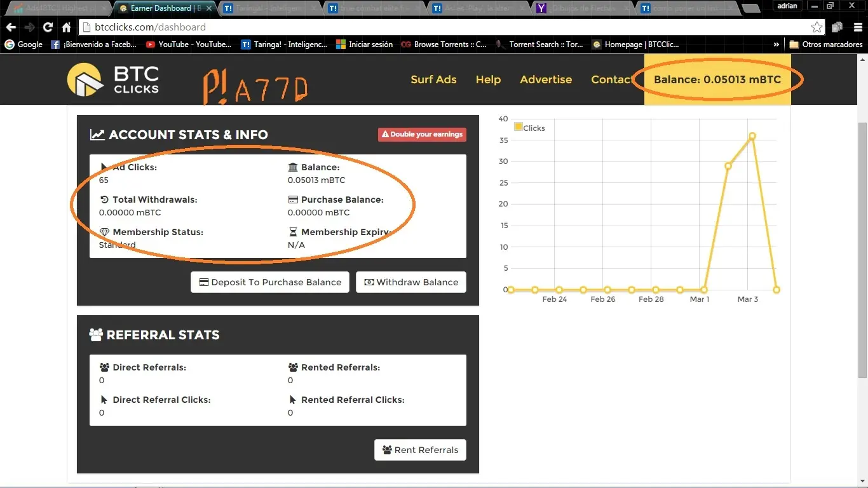Click the extension icon beside the star
Screen dimensions: 868x488
(x=837, y=27)
